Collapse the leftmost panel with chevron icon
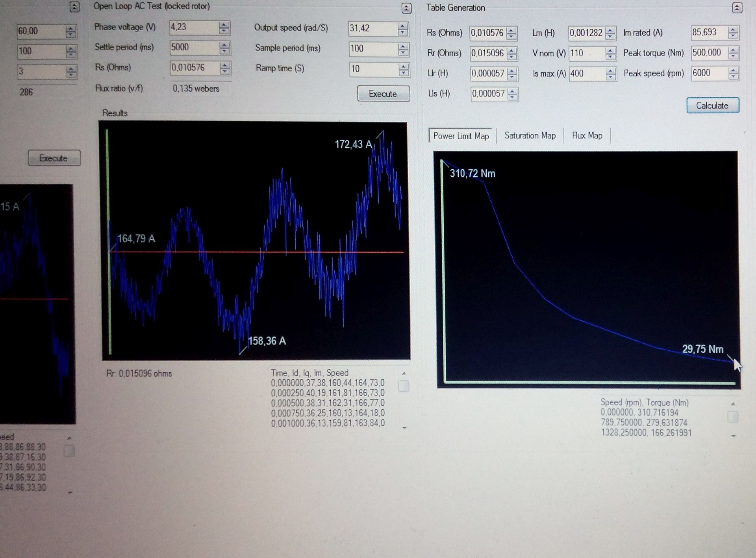 click(74, 7)
